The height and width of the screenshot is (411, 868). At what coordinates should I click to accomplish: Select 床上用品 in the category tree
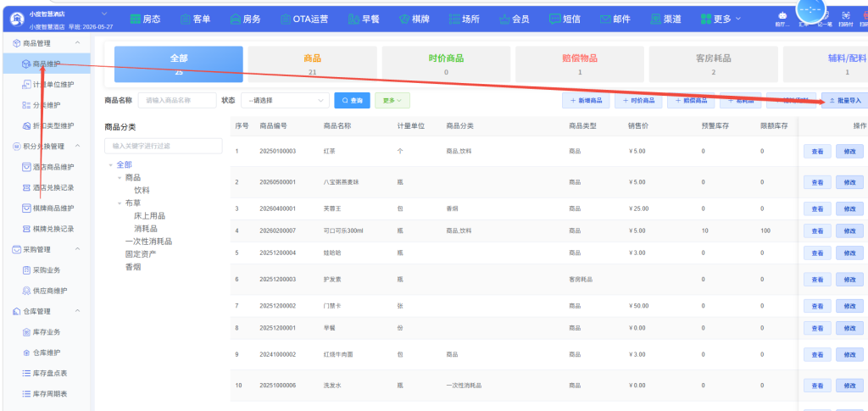[x=149, y=216]
